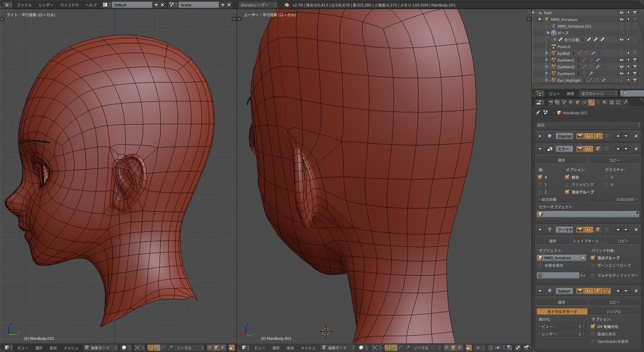Enable the マルチモディファイアー checkbox
Screen dimensions: 644x352
tap(593, 275)
